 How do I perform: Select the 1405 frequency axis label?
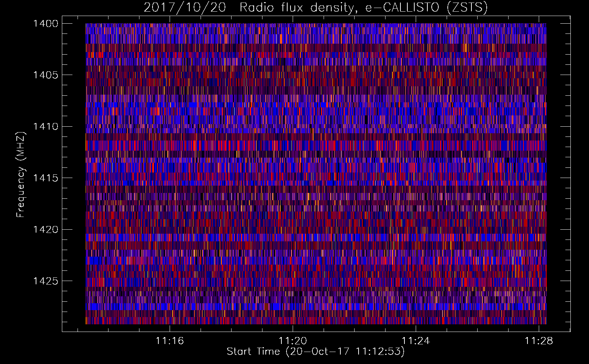[46, 75]
